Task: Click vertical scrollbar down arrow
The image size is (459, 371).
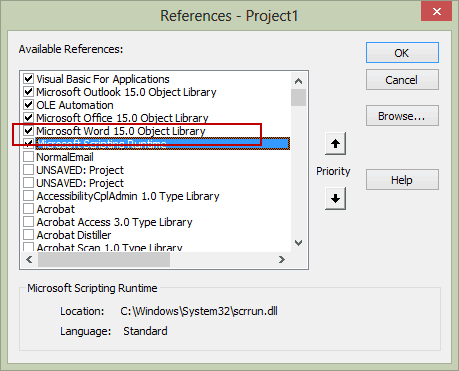Action: [298, 243]
